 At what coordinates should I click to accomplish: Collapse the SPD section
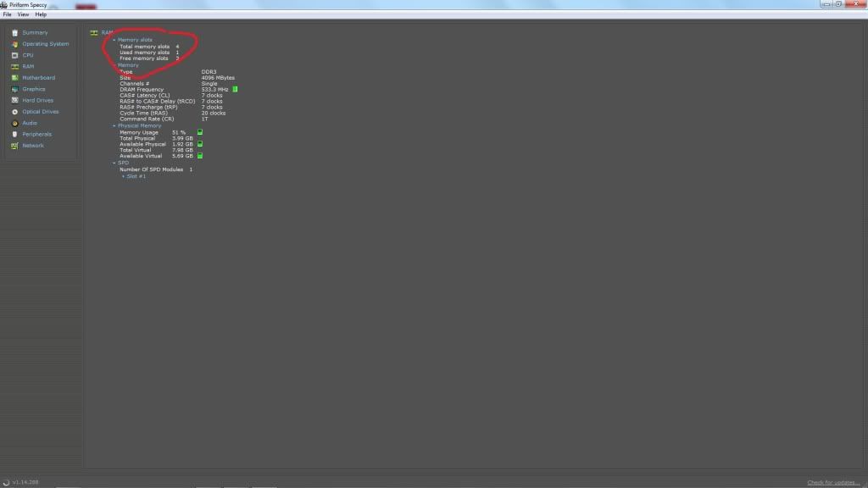click(114, 163)
